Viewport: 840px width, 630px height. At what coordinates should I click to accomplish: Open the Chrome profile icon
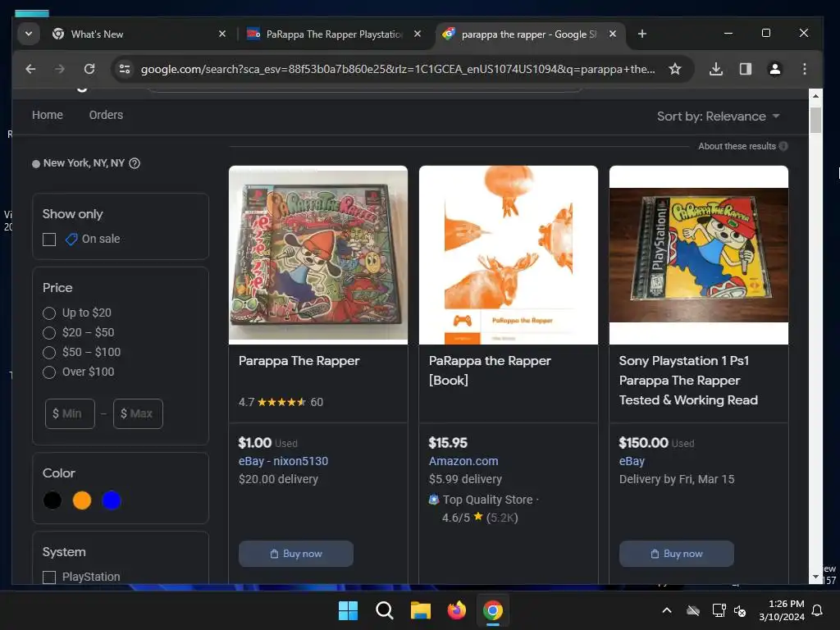click(x=774, y=69)
